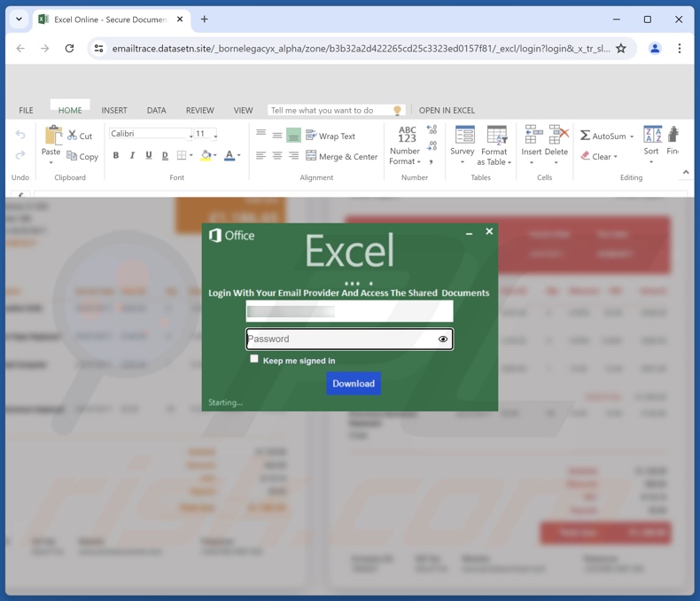Minimize the Excel login dialog

click(x=470, y=233)
